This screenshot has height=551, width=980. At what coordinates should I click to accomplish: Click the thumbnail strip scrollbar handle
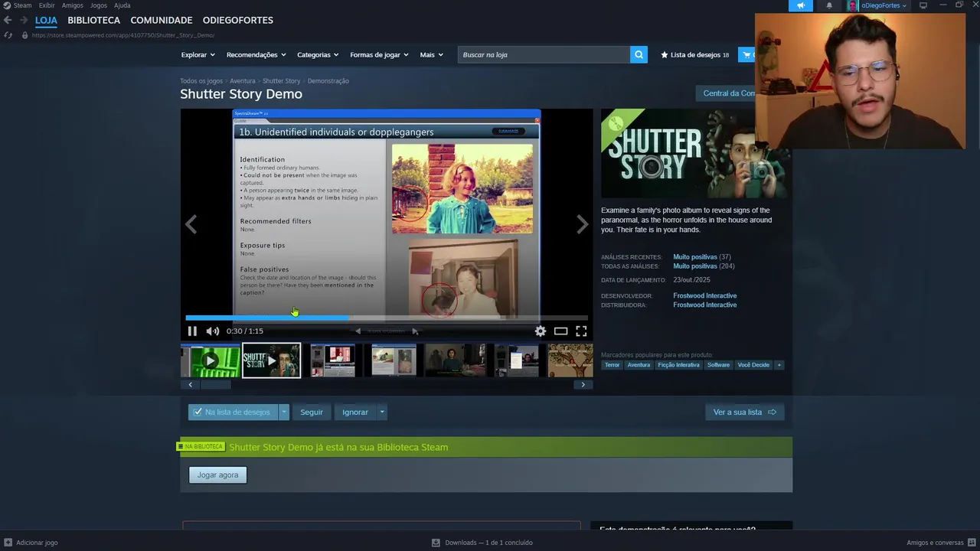[x=216, y=384]
